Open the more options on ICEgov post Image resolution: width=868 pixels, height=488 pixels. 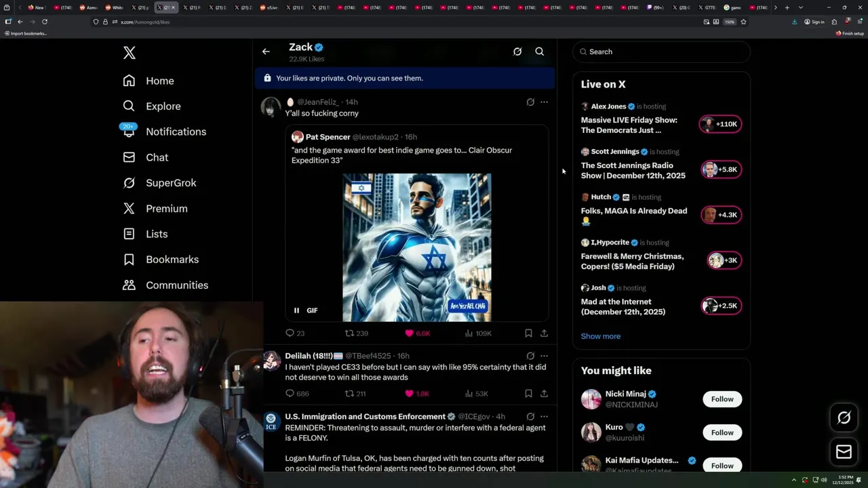click(544, 417)
